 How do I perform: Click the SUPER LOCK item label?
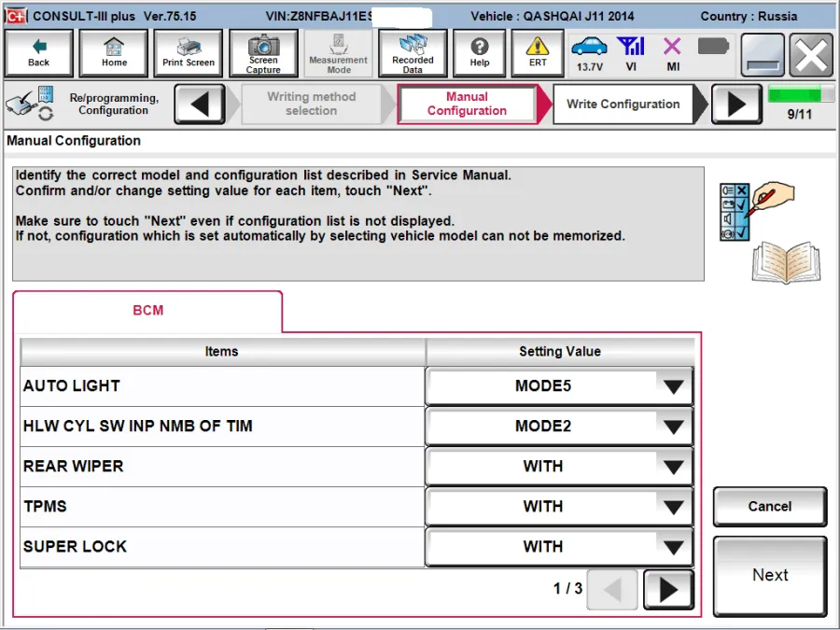75,546
